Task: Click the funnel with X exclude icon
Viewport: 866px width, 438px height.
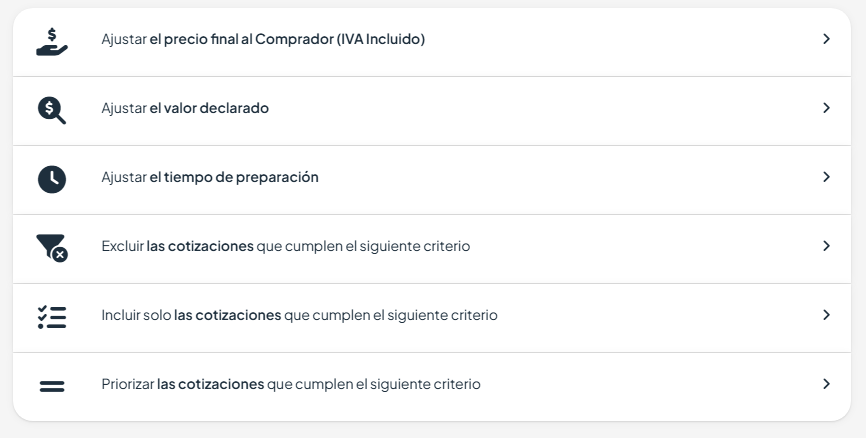Action: (52, 248)
